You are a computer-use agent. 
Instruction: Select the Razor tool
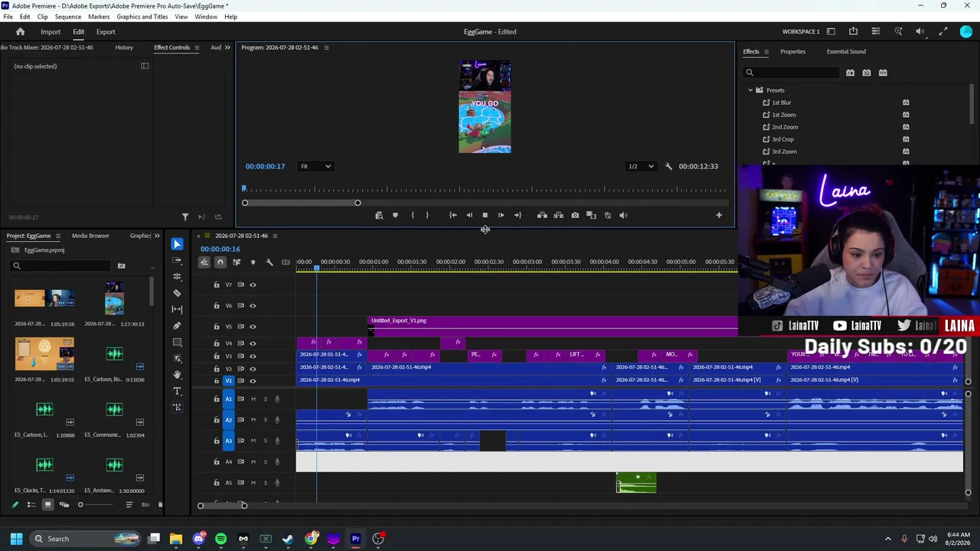pos(177,293)
